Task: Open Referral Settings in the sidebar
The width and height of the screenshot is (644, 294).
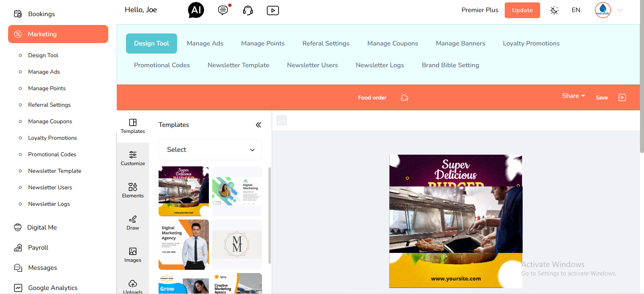Action: 49,105
